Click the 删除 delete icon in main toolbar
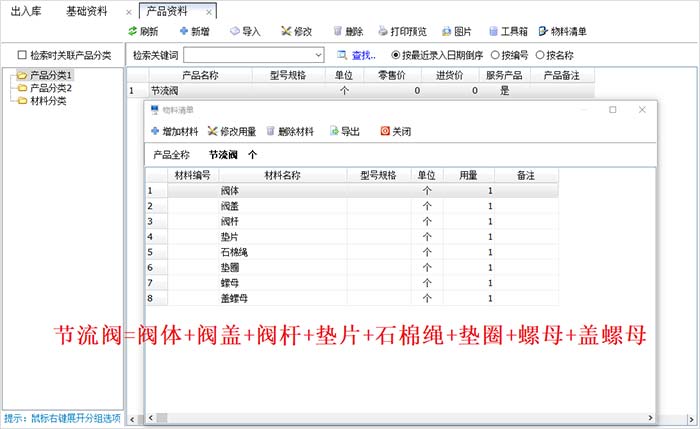Screen dimensions: 700x429 [339, 31]
